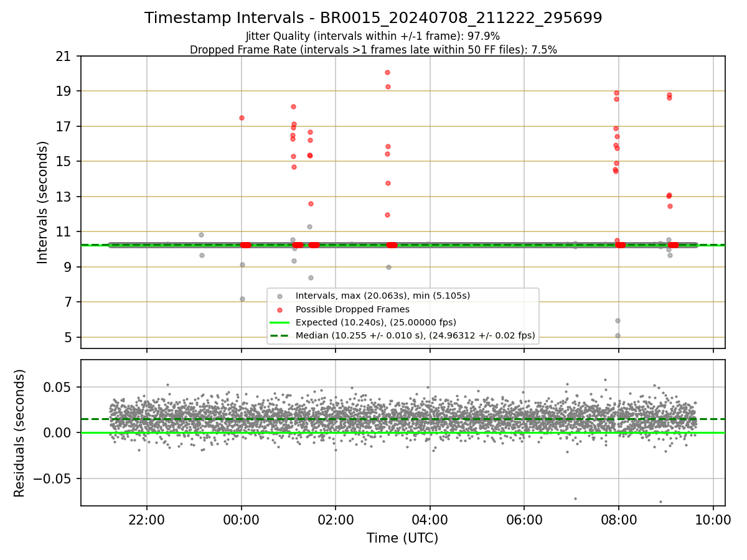The width and height of the screenshot is (747, 560).
Task: Click legend entry 'Intervals, max (20.063s), min (5.105s)'
Action: coord(382,296)
